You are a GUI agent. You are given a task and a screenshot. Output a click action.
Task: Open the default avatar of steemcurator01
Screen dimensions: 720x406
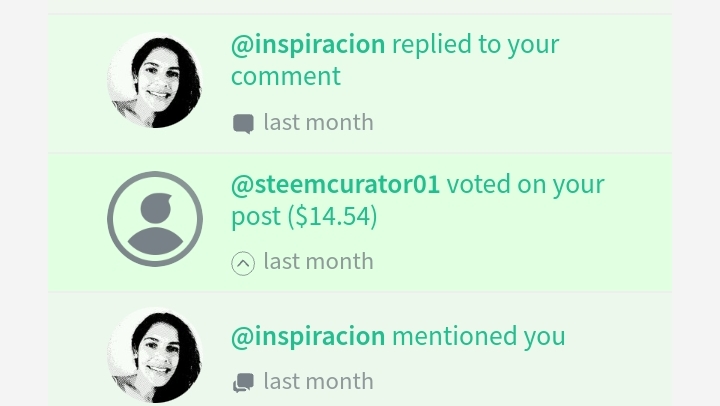155,219
